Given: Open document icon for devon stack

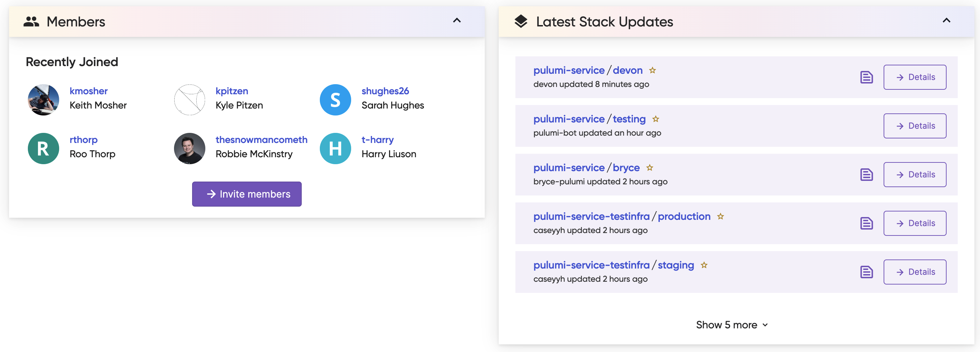Looking at the screenshot, I should coord(867,77).
